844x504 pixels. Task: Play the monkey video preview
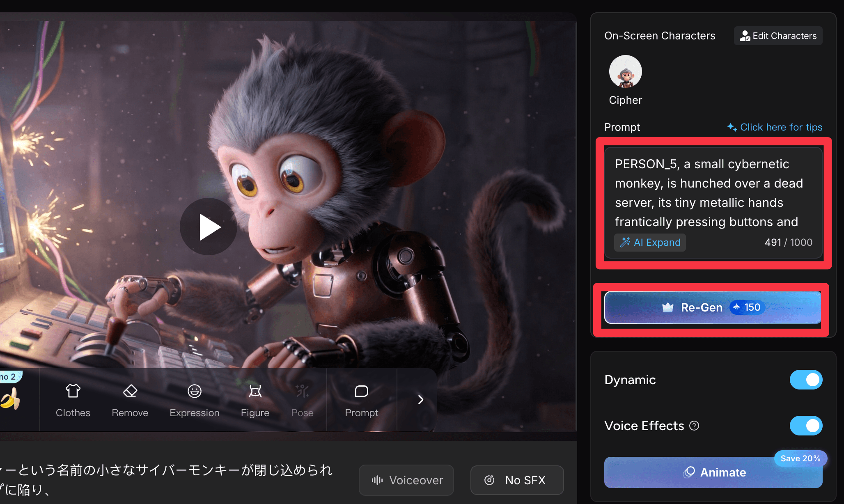(209, 227)
